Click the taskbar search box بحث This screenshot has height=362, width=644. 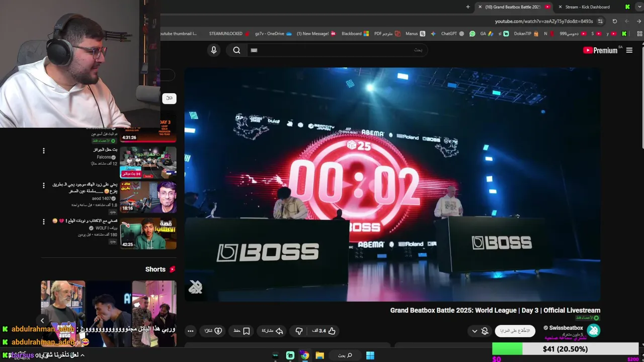click(x=345, y=355)
